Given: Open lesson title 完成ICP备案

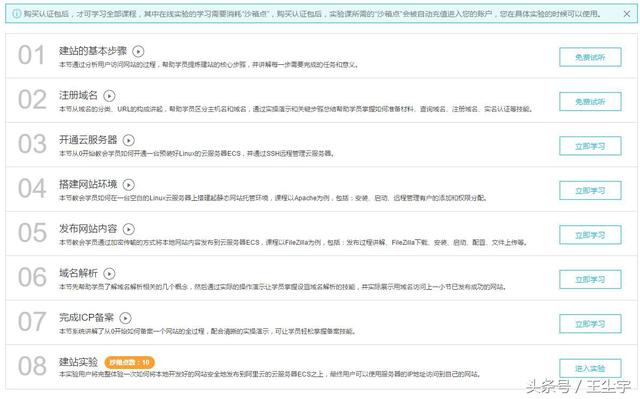Looking at the screenshot, I should 87,317.
